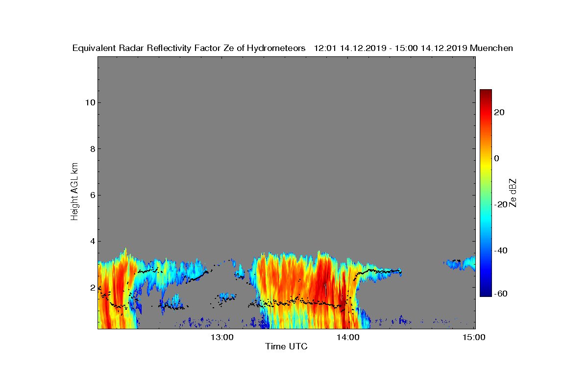Click the dark blue bottom of colorbar
Image resolution: width=588 pixels, height=392 pixels.
(486, 293)
